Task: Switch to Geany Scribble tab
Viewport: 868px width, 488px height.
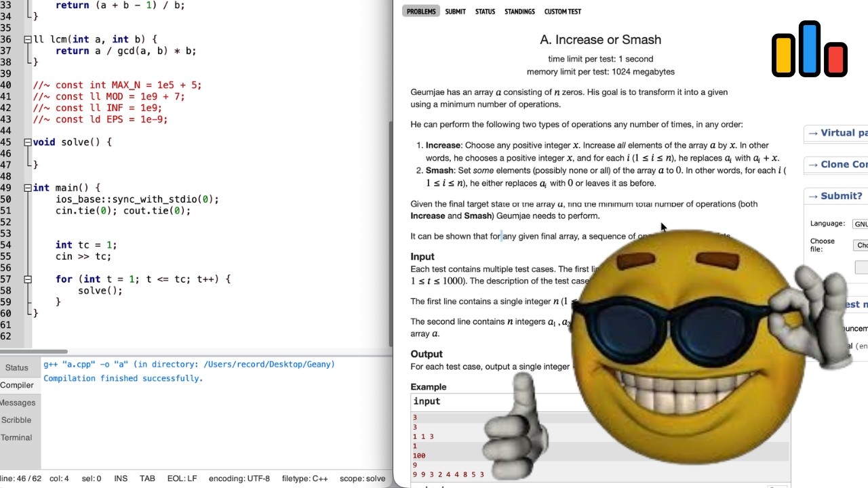Action: pos(17,420)
